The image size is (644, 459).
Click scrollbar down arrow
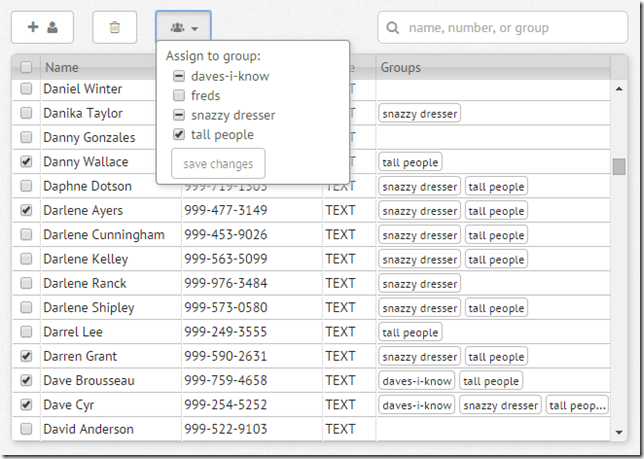[619, 432]
